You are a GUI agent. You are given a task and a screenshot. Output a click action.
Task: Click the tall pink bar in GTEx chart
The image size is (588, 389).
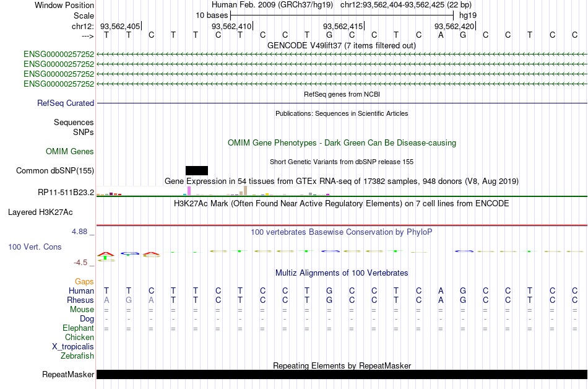tap(189, 191)
